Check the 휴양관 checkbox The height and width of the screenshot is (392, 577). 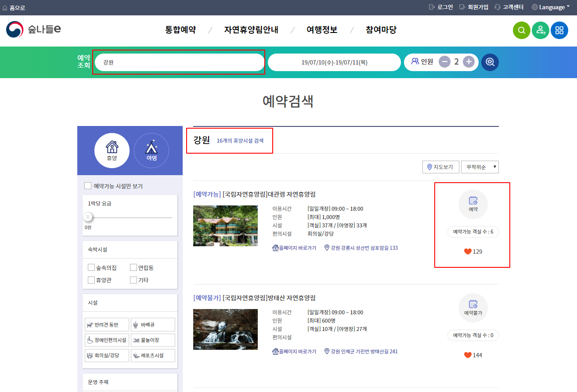(91, 280)
